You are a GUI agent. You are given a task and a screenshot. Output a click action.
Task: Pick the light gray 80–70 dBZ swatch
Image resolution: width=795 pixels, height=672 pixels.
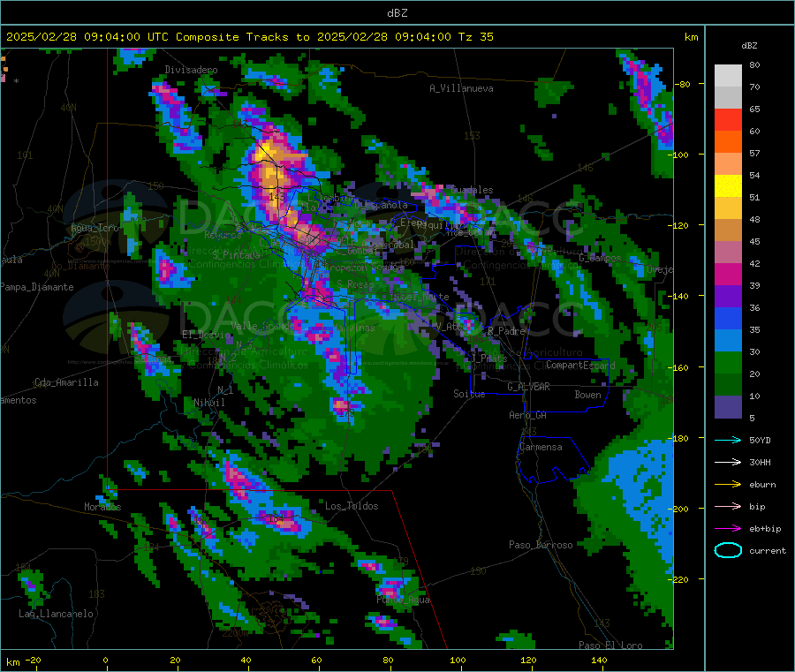tap(728, 76)
